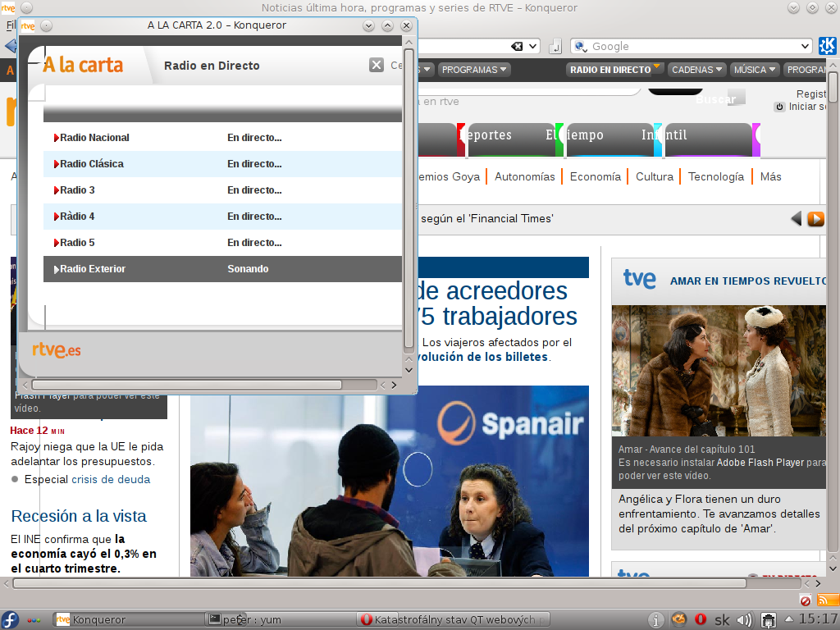Image resolution: width=840 pixels, height=630 pixels.
Task: Click the A la carta logo
Action: [83, 65]
